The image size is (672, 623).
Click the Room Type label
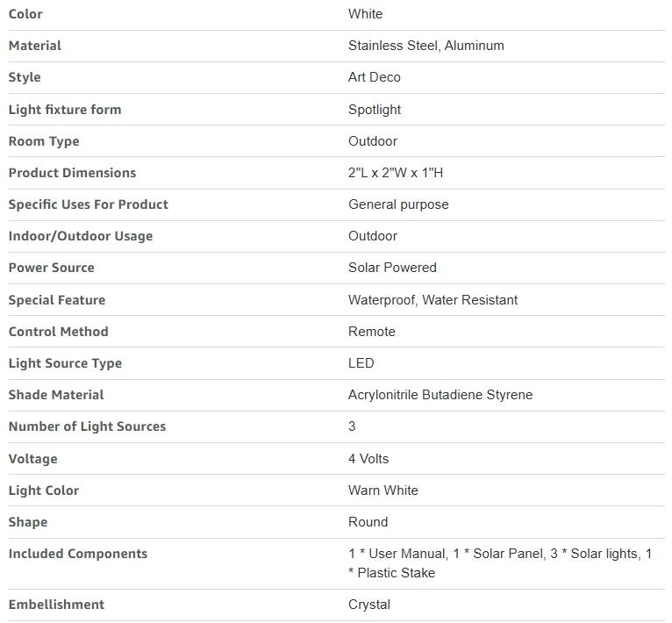point(44,141)
